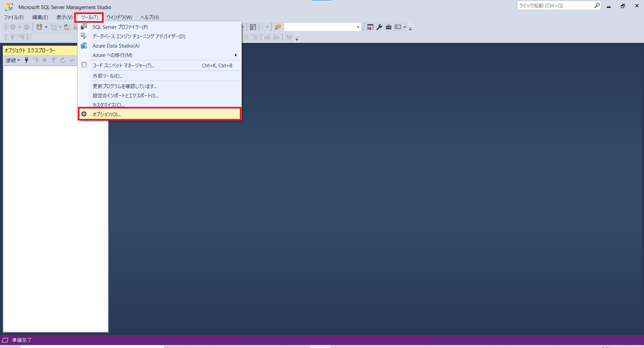Click the Open File folder icon
The image size is (644, 348).
(x=67, y=27)
